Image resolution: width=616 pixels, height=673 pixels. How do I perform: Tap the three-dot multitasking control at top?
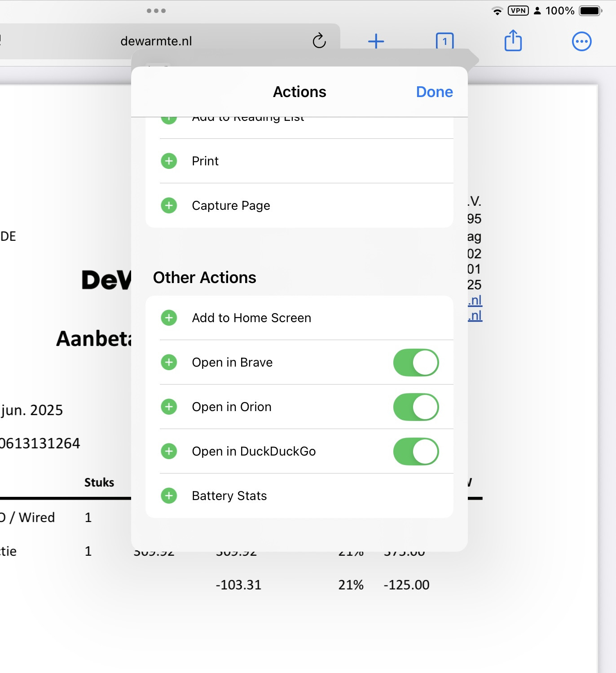156,11
